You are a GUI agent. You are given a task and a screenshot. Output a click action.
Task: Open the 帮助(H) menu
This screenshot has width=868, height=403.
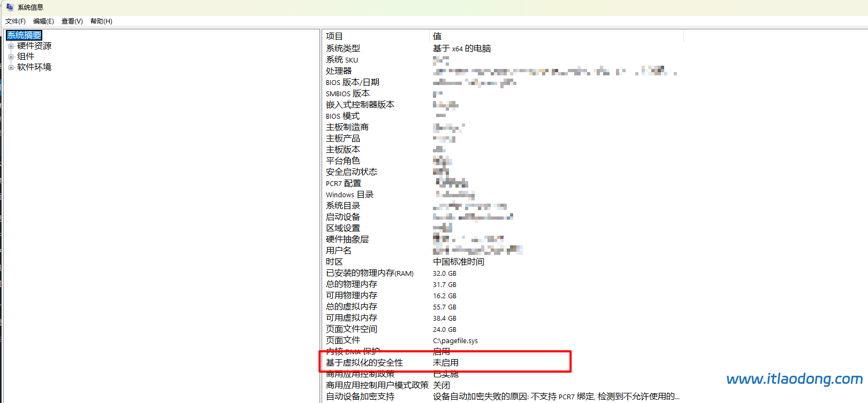[101, 21]
